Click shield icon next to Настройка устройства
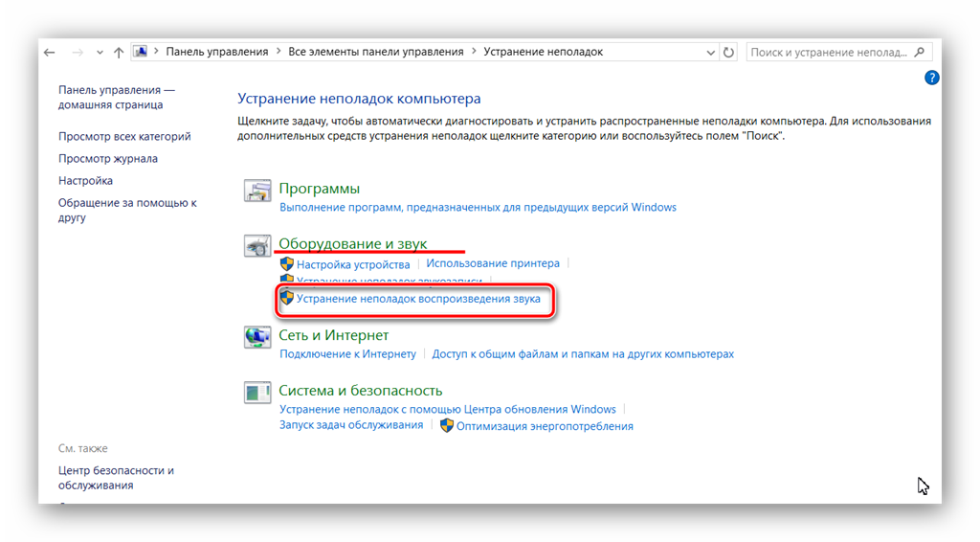This screenshot has width=980, height=542. (x=287, y=263)
